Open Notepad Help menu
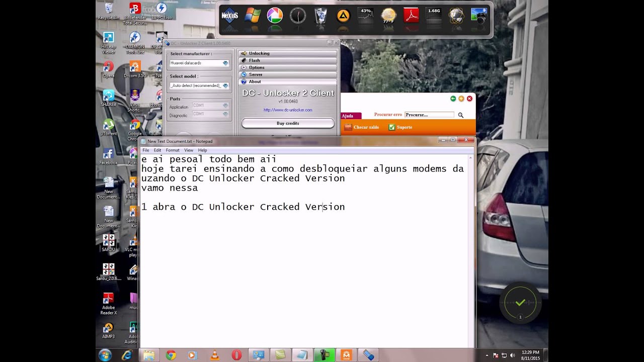Image resolution: width=644 pixels, height=362 pixels. (x=202, y=150)
